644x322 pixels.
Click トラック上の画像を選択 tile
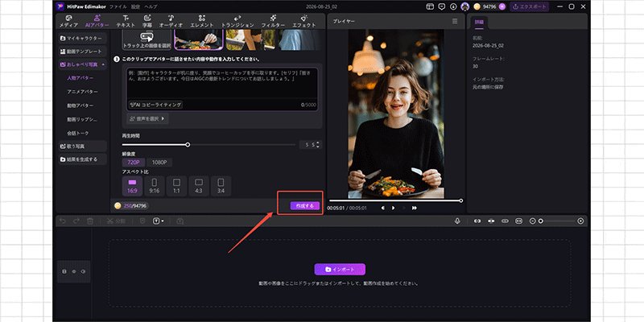(147, 39)
